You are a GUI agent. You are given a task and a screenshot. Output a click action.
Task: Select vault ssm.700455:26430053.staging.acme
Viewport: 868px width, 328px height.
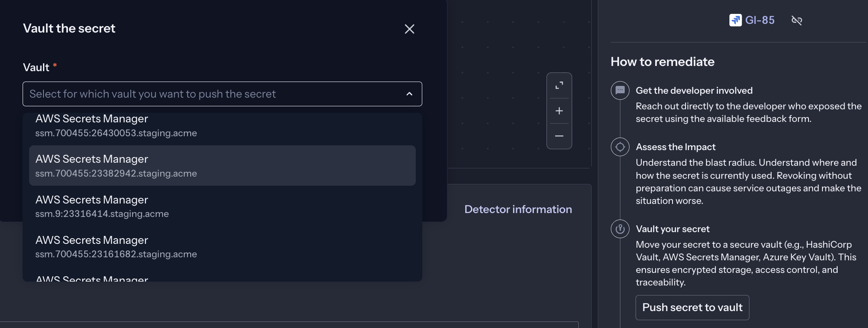222,125
